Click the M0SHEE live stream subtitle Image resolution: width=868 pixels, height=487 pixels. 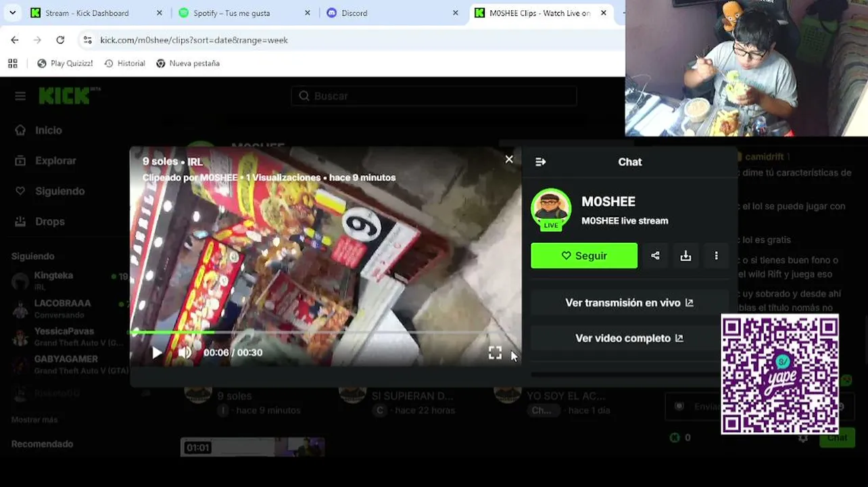pos(625,221)
